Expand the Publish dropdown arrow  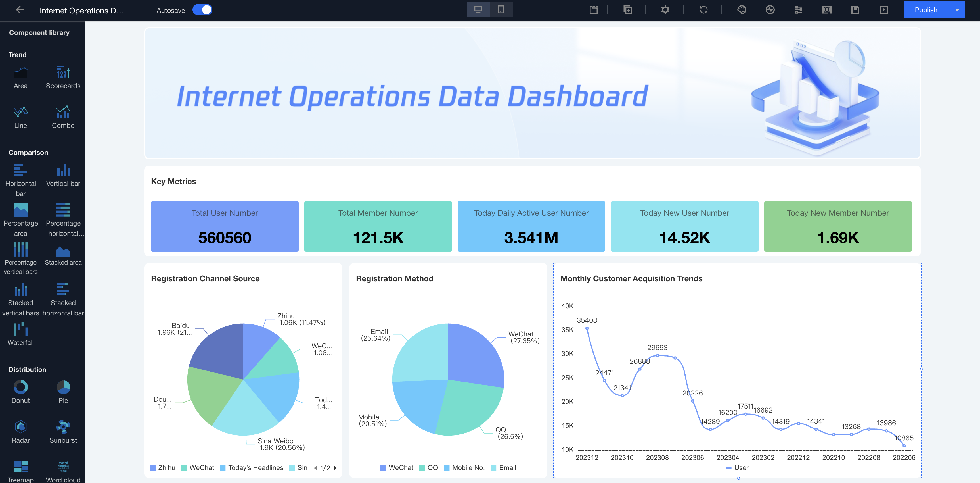click(x=957, y=10)
